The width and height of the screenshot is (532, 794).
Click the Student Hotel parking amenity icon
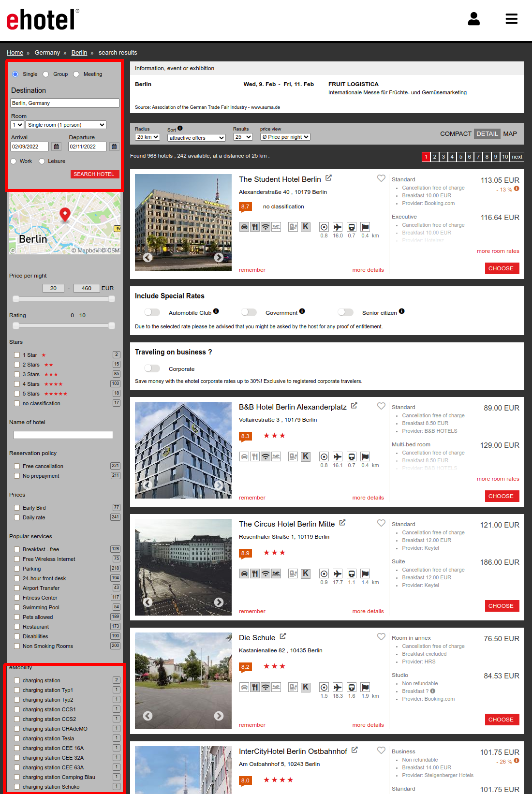click(x=244, y=227)
